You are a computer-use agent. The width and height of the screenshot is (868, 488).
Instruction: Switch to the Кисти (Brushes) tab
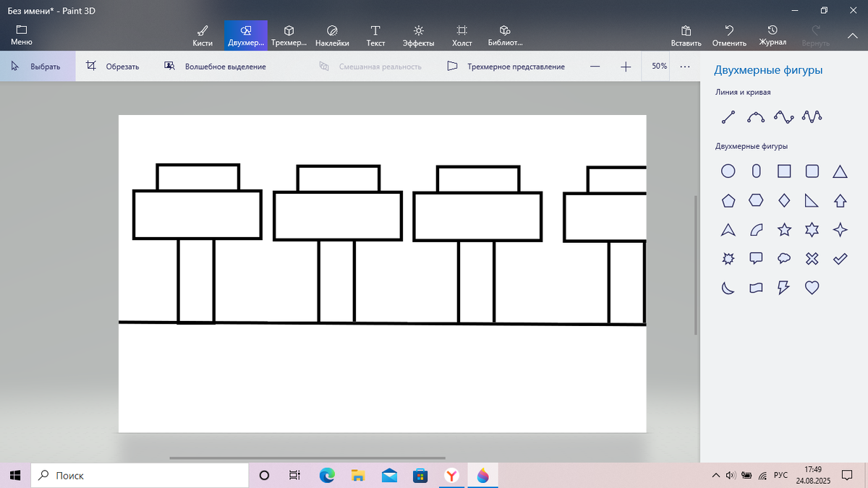point(203,35)
